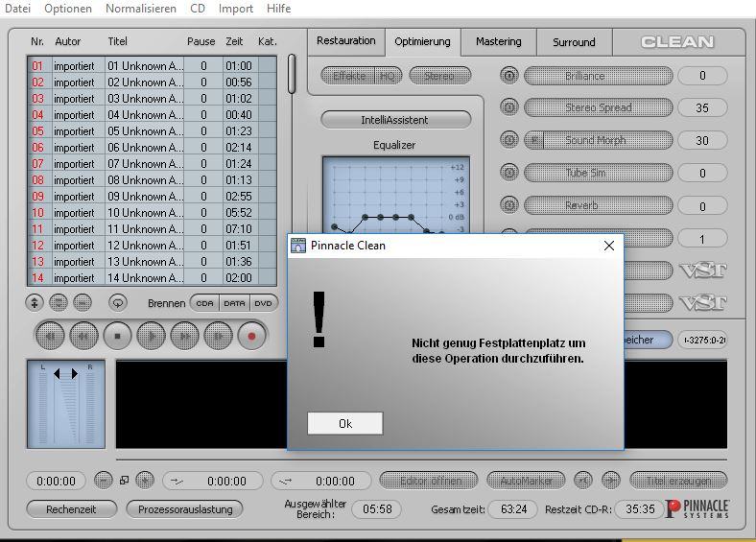Click the upper VST plugin logo
756x542 pixels.
(x=703, y=271)
